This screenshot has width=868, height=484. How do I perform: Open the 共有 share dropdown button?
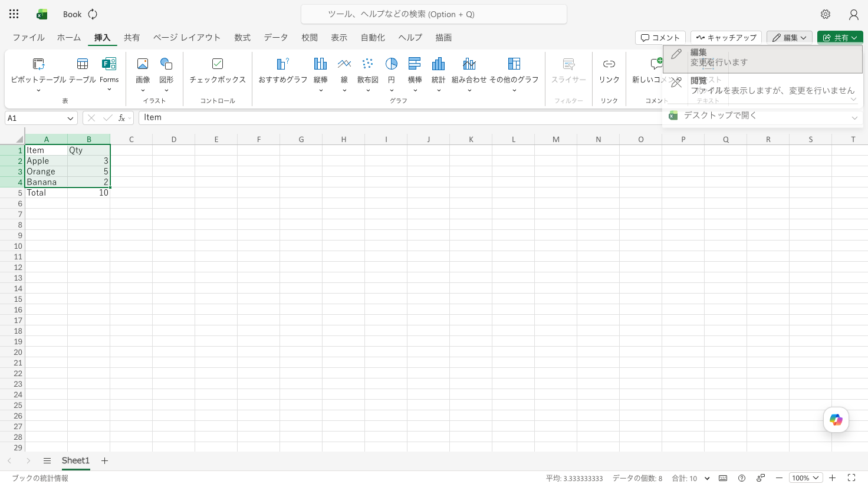pos(840,37)
